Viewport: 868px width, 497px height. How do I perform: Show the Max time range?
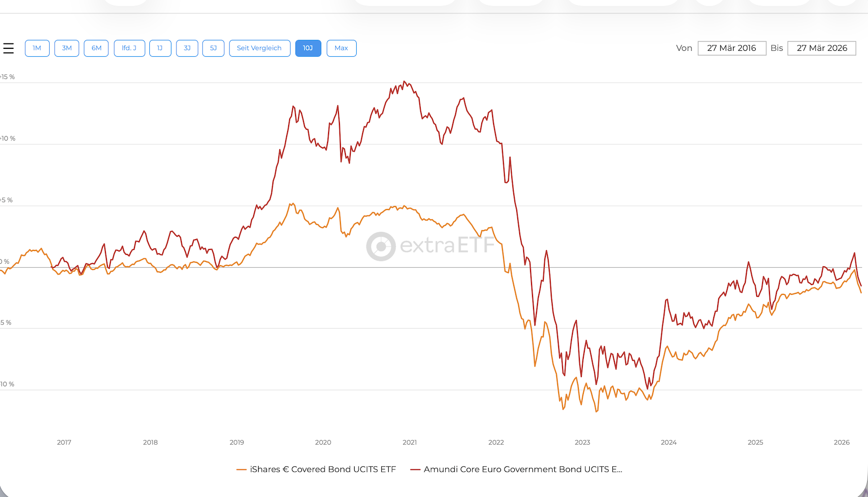341,48
